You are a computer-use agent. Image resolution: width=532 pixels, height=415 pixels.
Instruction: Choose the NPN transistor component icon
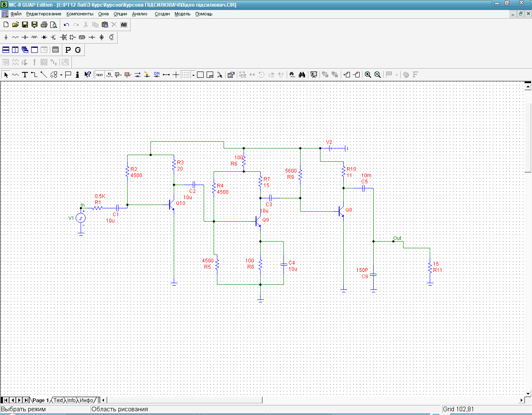[x=54, y=37]
